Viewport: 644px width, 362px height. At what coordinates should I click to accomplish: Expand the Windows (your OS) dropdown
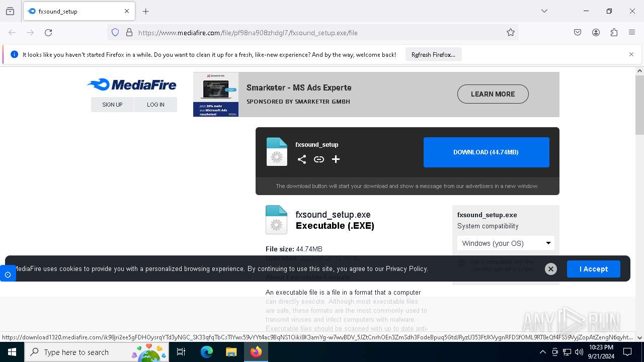[506, 243]
